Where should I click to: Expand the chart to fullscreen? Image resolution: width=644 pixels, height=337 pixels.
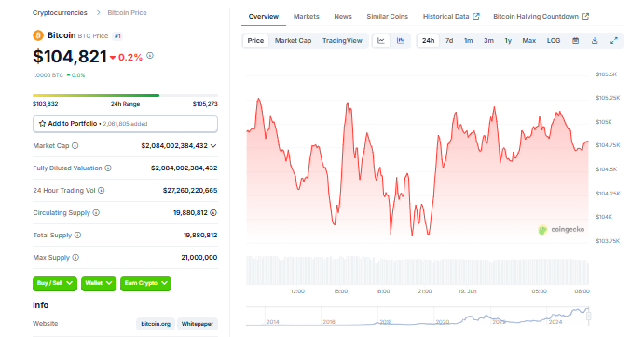[x=613, y=41]
